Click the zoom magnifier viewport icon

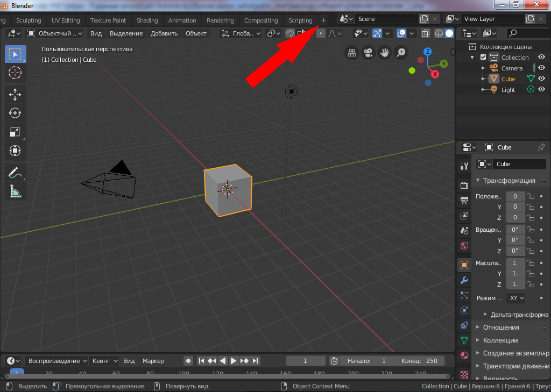[x=401, y=53]
